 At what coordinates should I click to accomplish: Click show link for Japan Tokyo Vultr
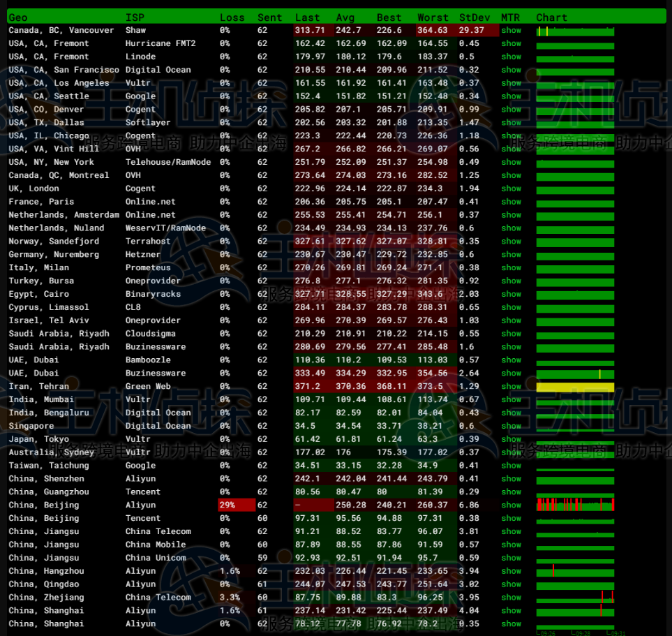tap(511, 439)
